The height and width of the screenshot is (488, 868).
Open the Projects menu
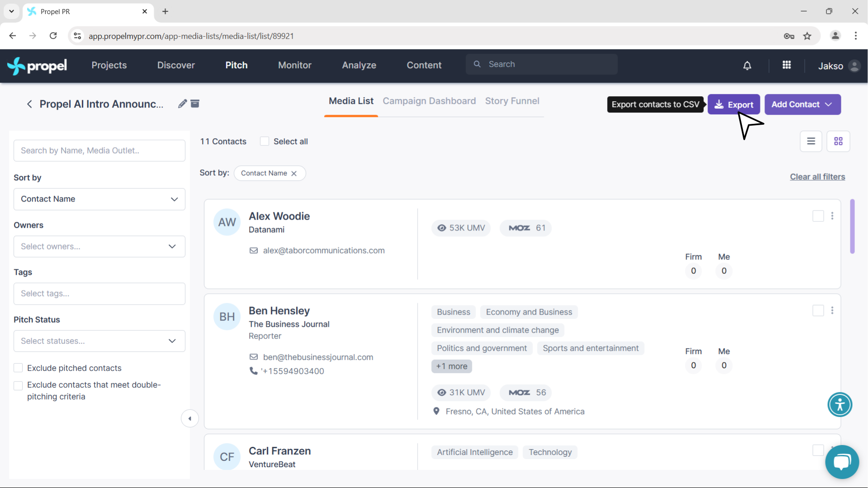(109, 65)
